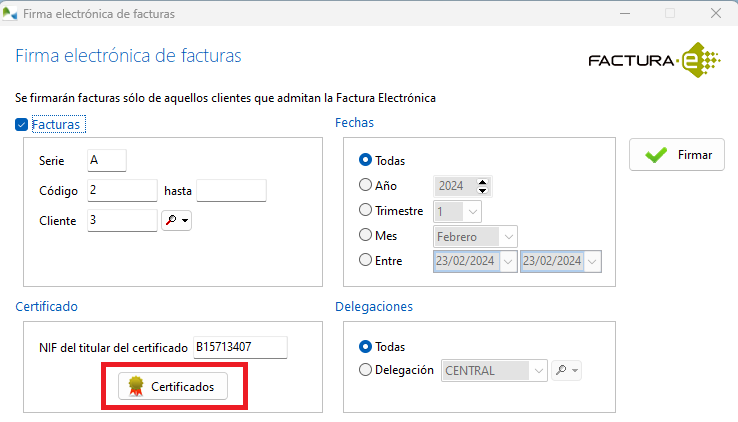Expand the Trimestre dropdown
The image size is (738, 422).
point(472,211)
